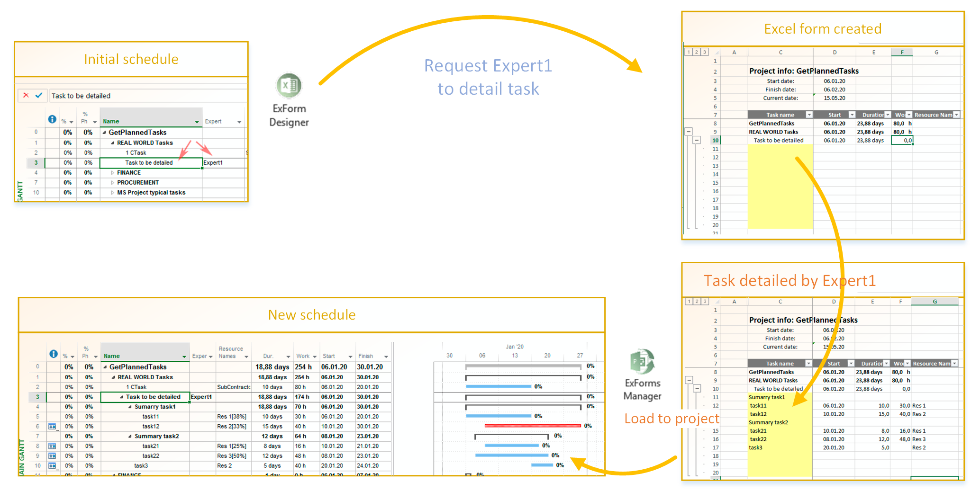
Task: Click red task12 Gantt bar in New schedule
Action: coord(533,426)
